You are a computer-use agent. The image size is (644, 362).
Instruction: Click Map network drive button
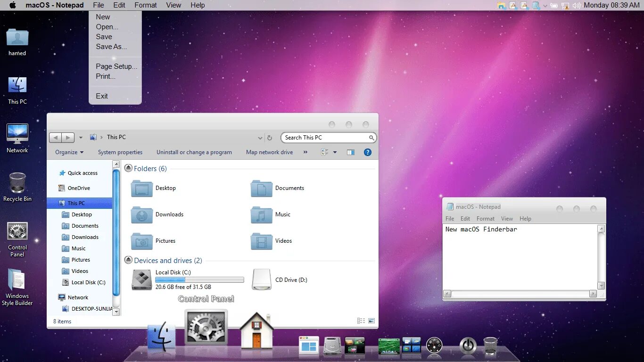tap(270, 152)
